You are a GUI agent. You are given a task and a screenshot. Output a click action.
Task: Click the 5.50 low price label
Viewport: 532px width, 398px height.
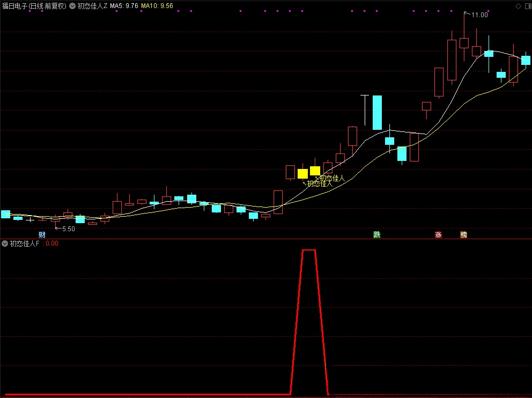click(x=68, y=229)
